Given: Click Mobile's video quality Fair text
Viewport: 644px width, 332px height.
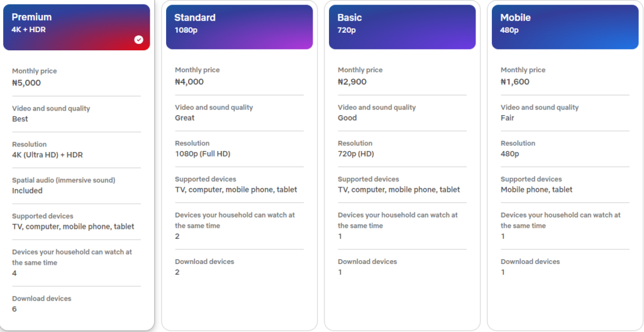Looking at the screenshot, I should [x=508, y=118].
